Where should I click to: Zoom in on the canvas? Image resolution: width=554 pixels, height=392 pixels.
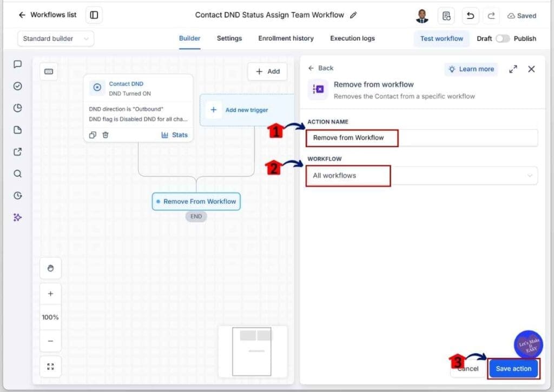tap(50, 294)
